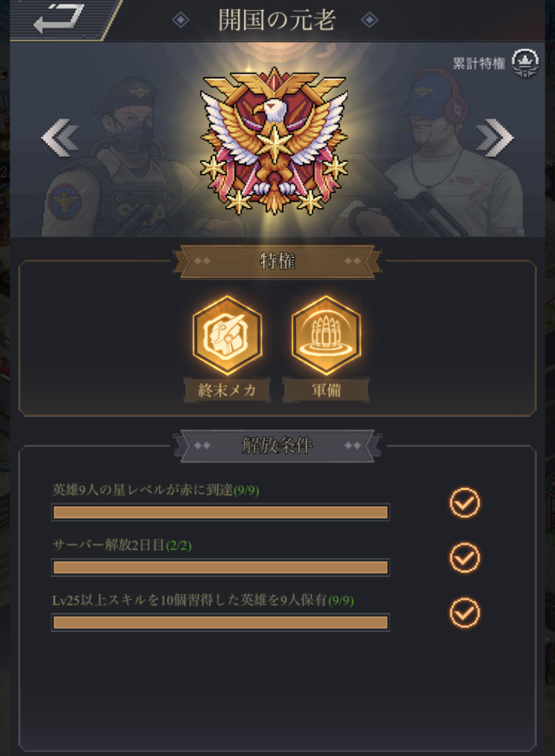The height and width of the screenshot is (756, 555).
Task: Show next rank with right chevron
Action: 495,138
